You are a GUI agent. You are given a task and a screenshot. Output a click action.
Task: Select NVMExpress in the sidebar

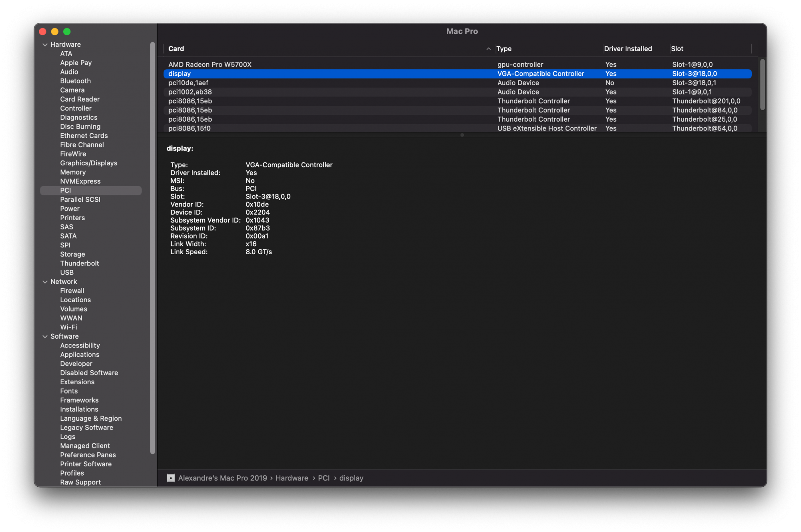[80, 181]
